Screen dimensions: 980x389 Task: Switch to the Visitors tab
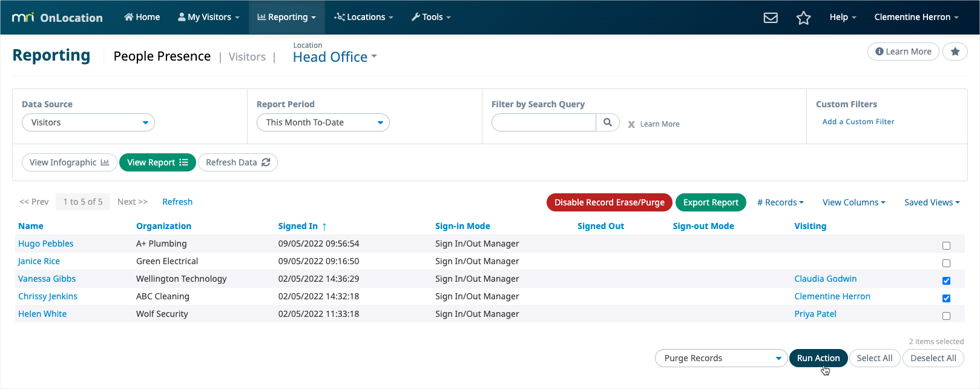[247, 57]
